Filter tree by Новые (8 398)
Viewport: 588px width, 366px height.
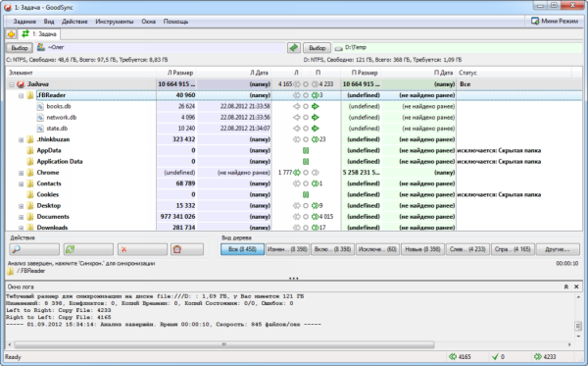click(422, 249)
